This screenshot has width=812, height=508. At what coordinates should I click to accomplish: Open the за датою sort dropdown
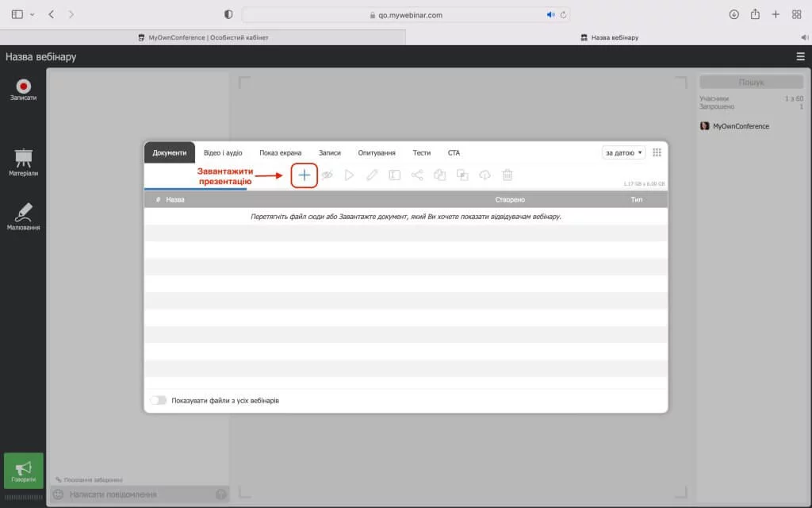tap(623, 152)
